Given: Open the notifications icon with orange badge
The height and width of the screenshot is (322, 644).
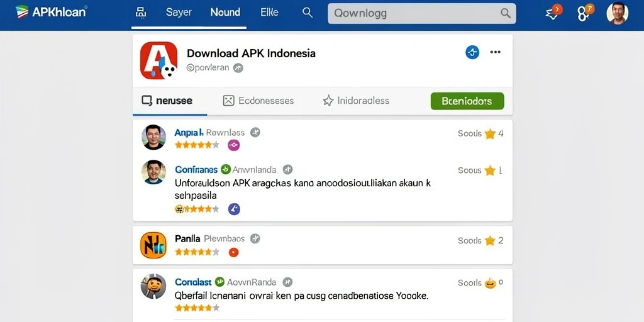Looking at the screenshot, I should coord(586,13).
